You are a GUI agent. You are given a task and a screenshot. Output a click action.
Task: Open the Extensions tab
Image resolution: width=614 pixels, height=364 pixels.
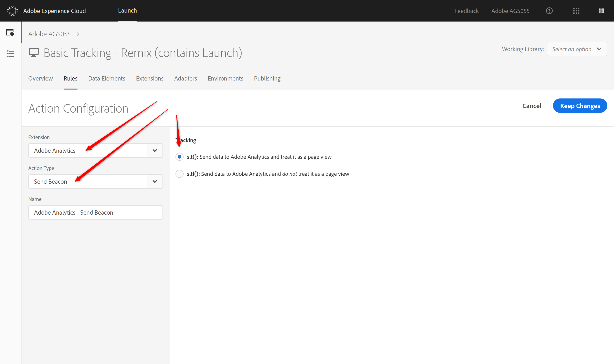point(149,78)
